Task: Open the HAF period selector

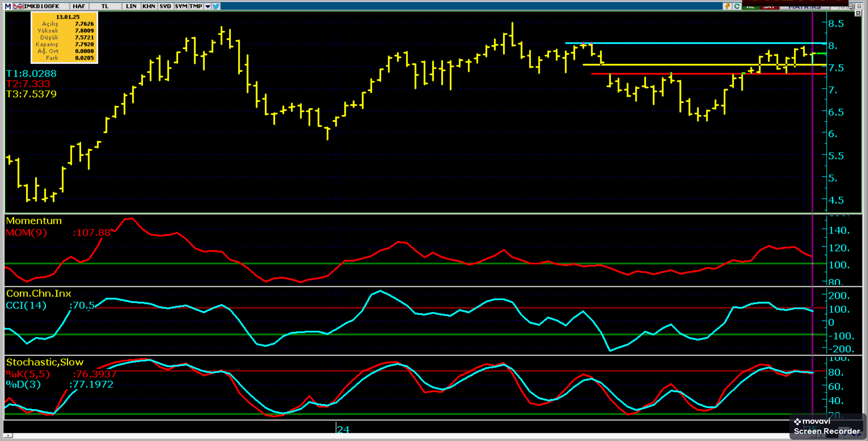Action: [79, 6]
